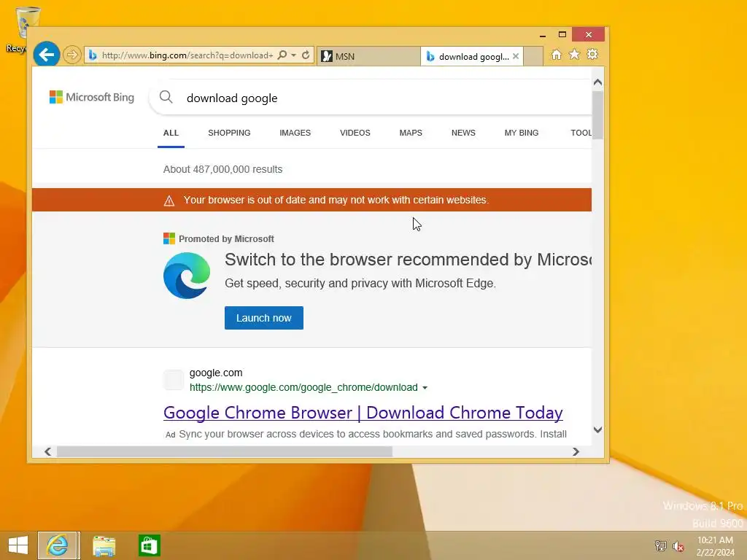Open the NEWS results tab
This screenshot has height=560, width=747.
pos(463,133)
